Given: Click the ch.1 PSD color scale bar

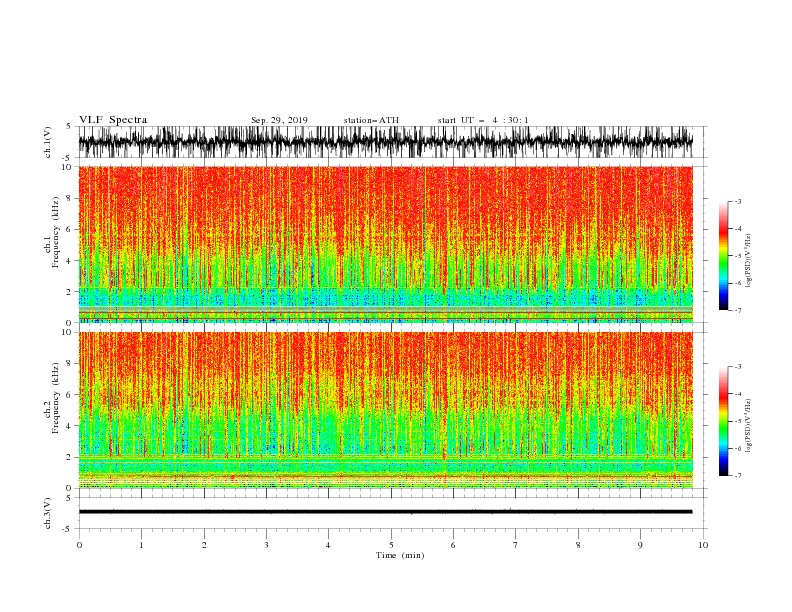Looking at the screenshot, I should [x=723, y=256].
